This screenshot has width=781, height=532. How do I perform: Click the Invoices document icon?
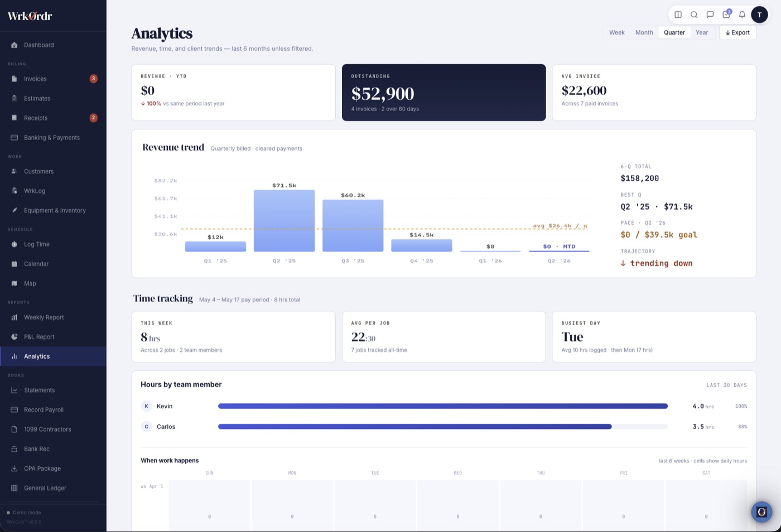(15, 79)
